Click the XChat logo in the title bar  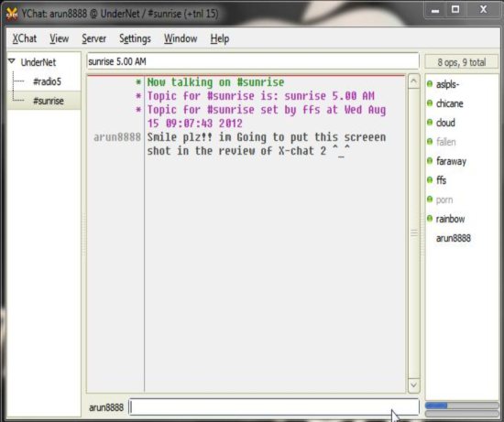click(12, 14)
